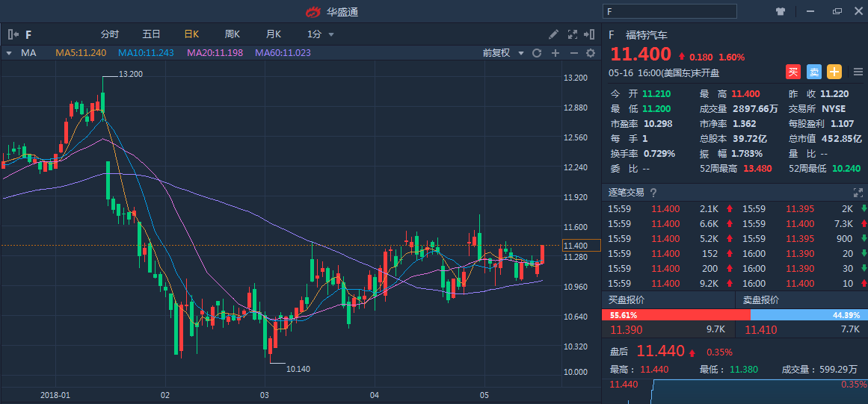The height and width of the screenshot is (404, 868).
Task: Open the 前复权 adjustment dropdown
Action: coord(502,53)
